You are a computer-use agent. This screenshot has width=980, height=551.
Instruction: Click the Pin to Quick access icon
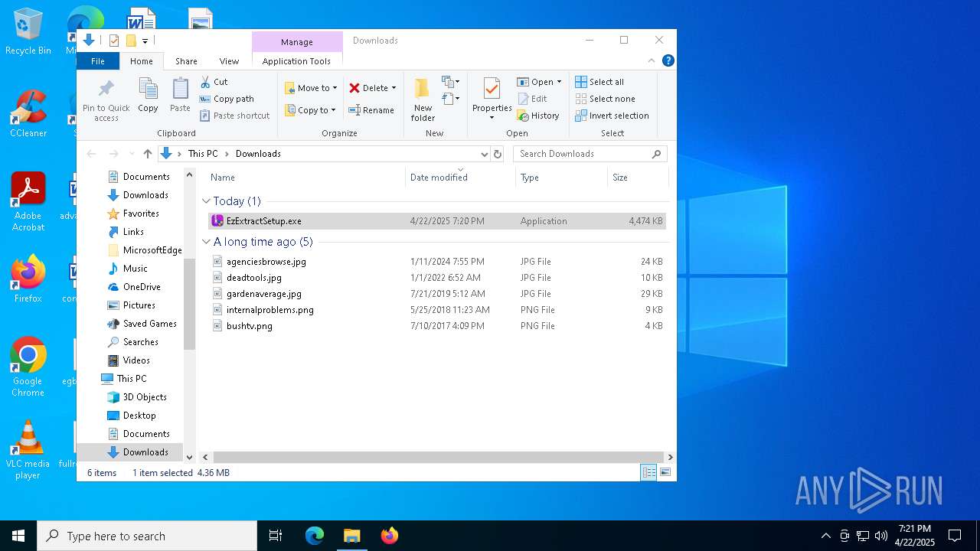point(106,90)
